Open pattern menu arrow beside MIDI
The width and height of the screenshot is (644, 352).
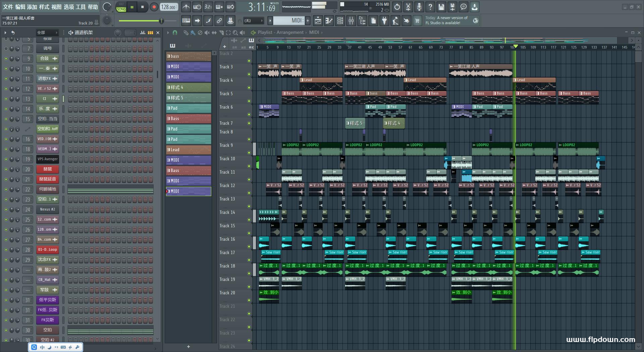click(270, 21)
